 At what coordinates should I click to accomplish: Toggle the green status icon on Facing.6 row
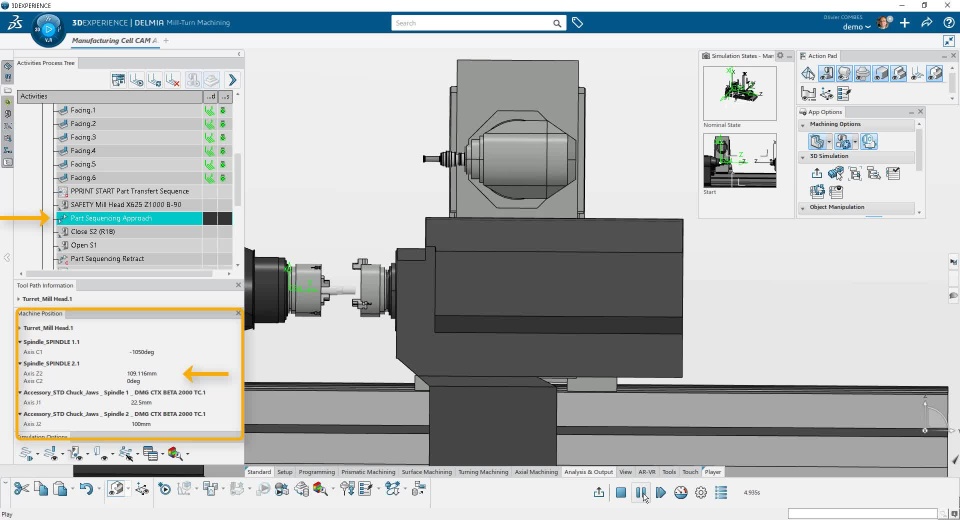[209, 178]
